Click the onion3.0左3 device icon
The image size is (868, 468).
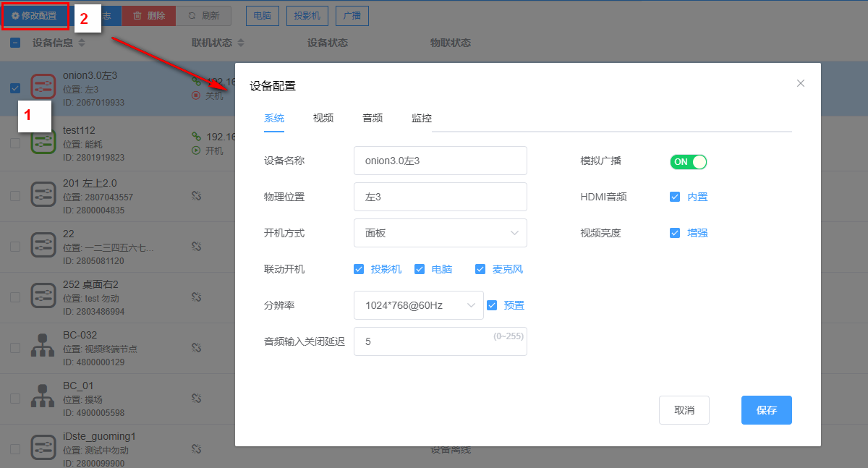click(43, 87)
